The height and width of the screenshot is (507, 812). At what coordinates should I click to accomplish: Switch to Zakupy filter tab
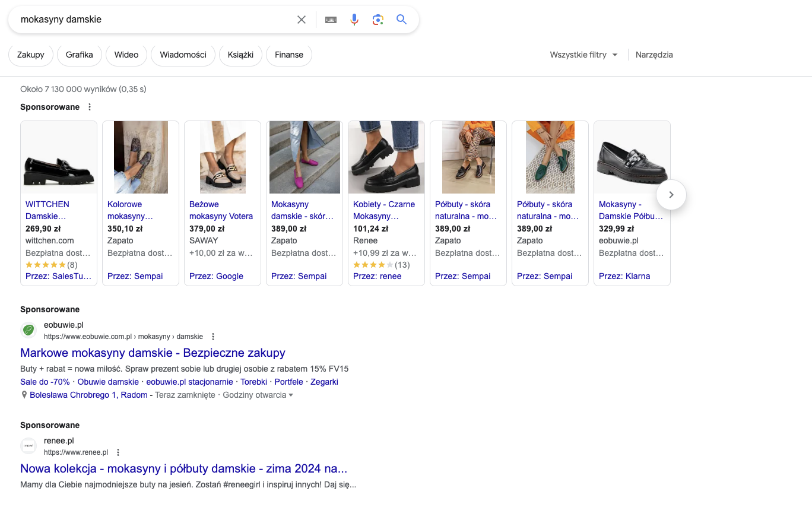tap(31, 55)
